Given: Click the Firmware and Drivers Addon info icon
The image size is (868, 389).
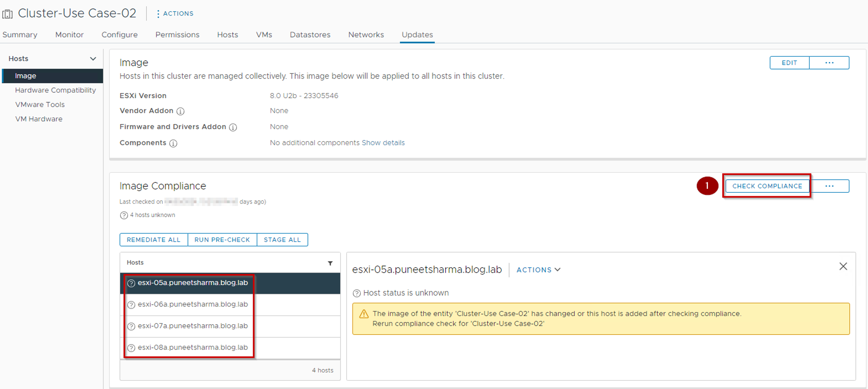Looking at the screenshot, I should pyautogui.click(x=233, y=127).
